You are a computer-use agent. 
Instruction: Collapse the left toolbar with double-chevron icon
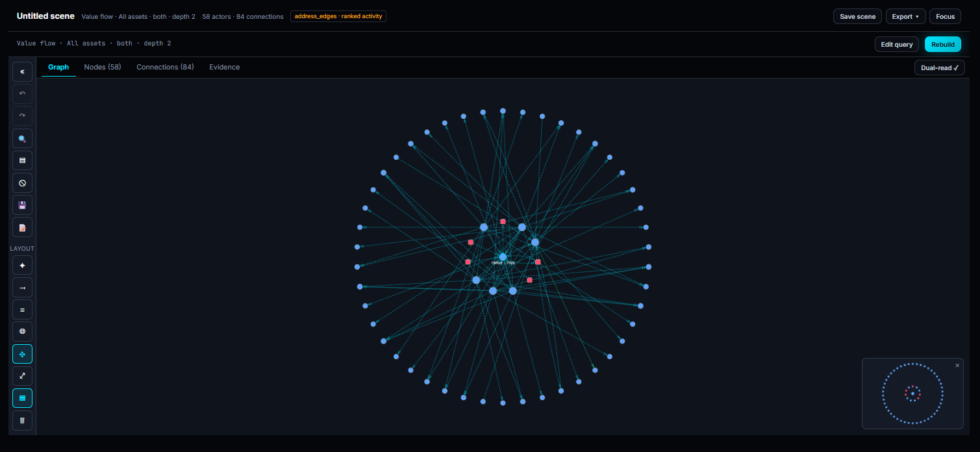[22, 72]
